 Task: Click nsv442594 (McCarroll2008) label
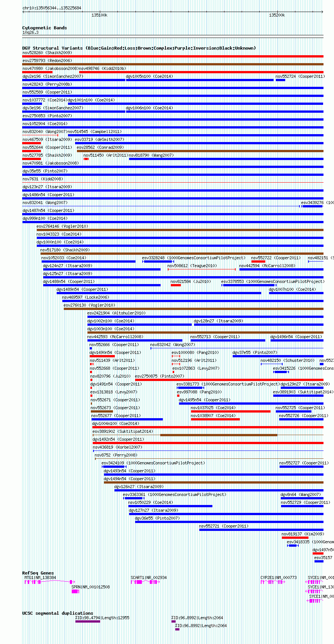pyautogui.click(x=268, y=266)
